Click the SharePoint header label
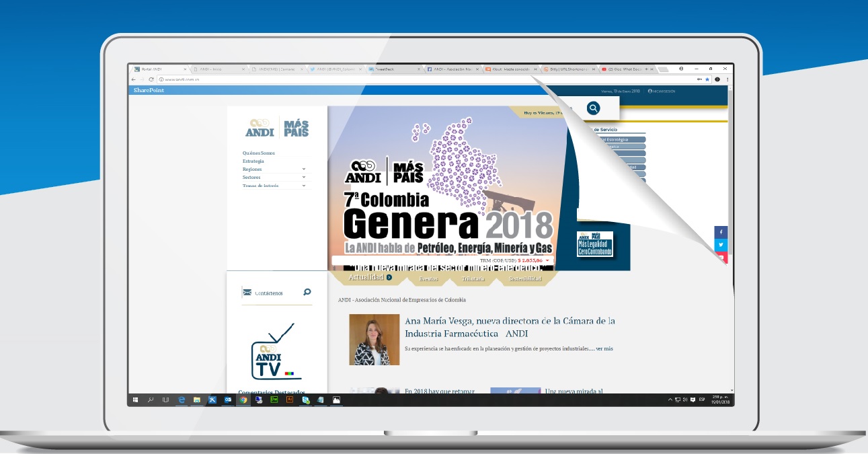The width and height of the screenshot is (868, 454). tap(149, 90)
